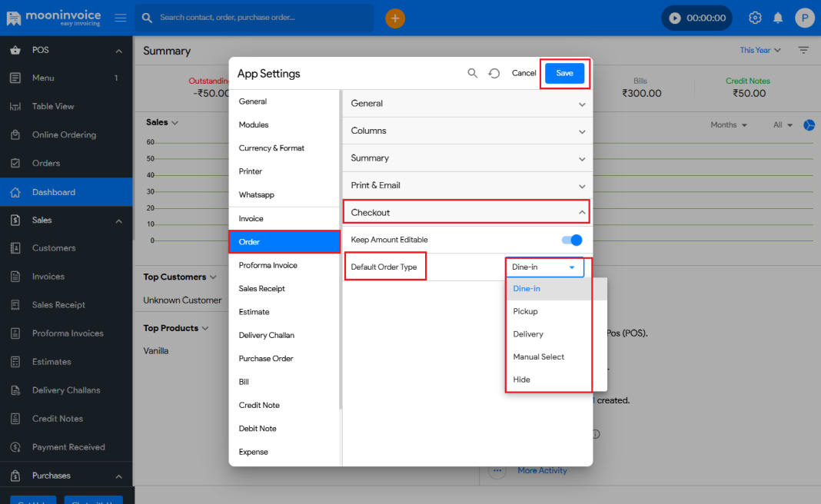Open Currency & Format settings category
This screenshot has height=504, width=821.
(x=271, y=148)
